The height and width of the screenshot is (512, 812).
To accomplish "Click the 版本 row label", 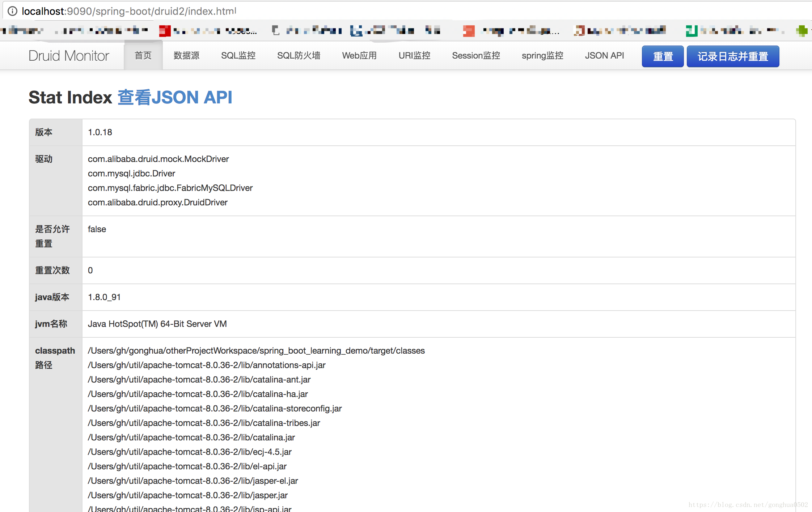I will [x=44, y=132].
